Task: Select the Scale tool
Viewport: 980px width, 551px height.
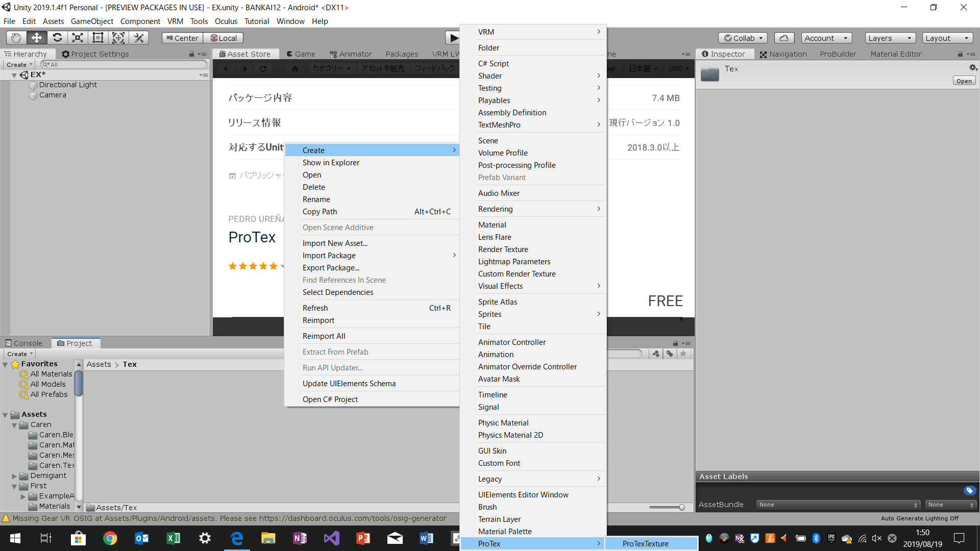Action: [x=78, y=38]
